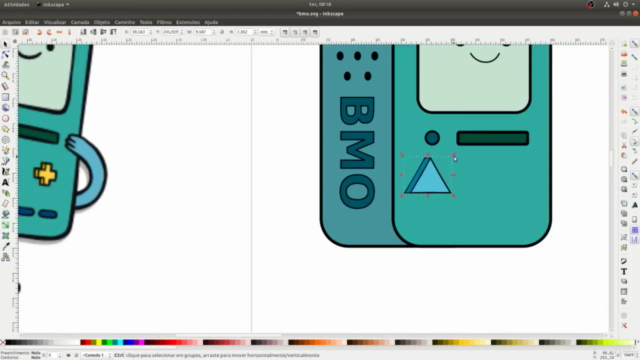The height and width of the screenshot is (360, 640).
Task: Rotate selection 90 degrees counter-clockwise
Action: pos(39,32)
